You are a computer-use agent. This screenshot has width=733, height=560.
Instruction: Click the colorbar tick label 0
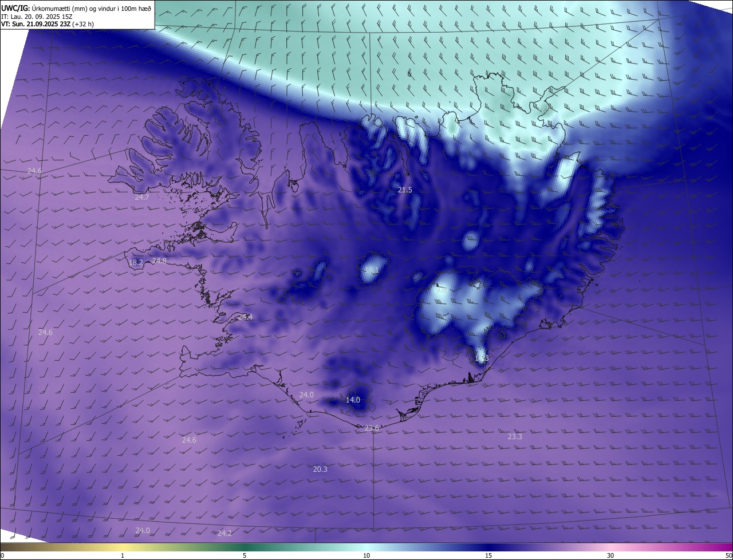2,555
